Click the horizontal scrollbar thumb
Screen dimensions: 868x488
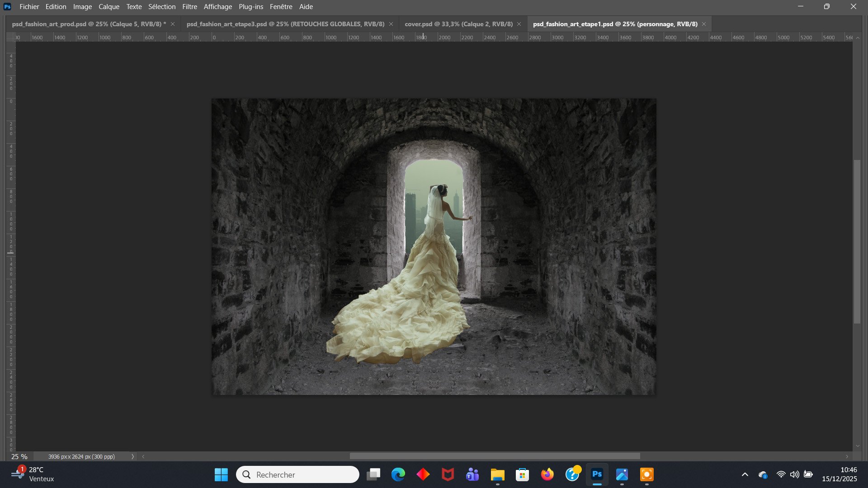click(495, 456)
